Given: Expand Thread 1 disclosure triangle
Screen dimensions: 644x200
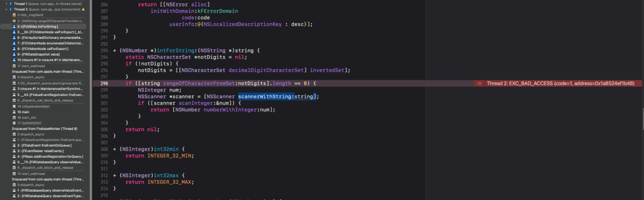Looking at the screenshot, I should pos(6,3).
